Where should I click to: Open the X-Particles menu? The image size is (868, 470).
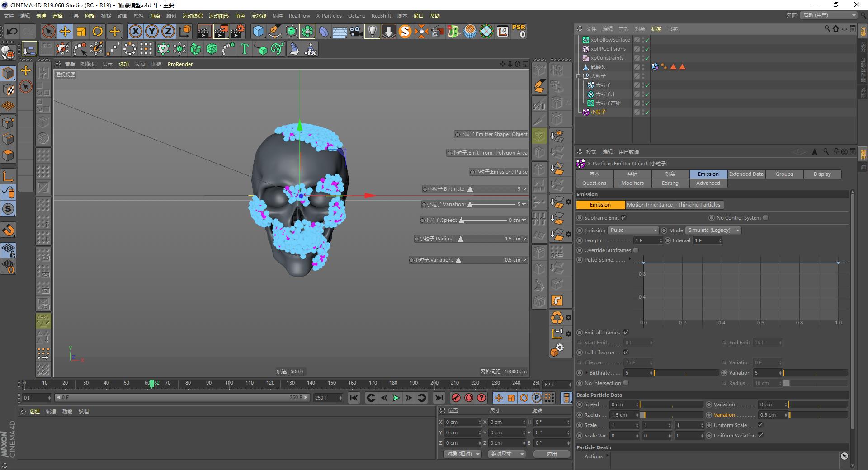(x=329, y=15)
